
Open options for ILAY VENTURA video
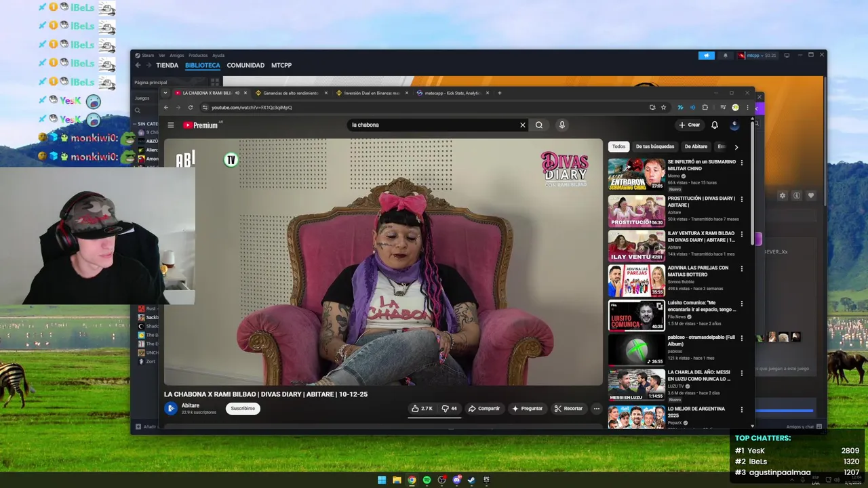coord(742,234)
